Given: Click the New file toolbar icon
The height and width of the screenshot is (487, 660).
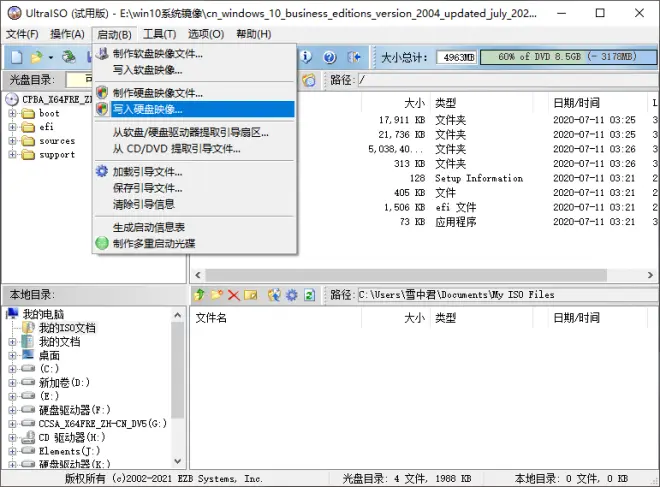Looking at the screenshot, I should pyautogui.click(x=17, y=57).
